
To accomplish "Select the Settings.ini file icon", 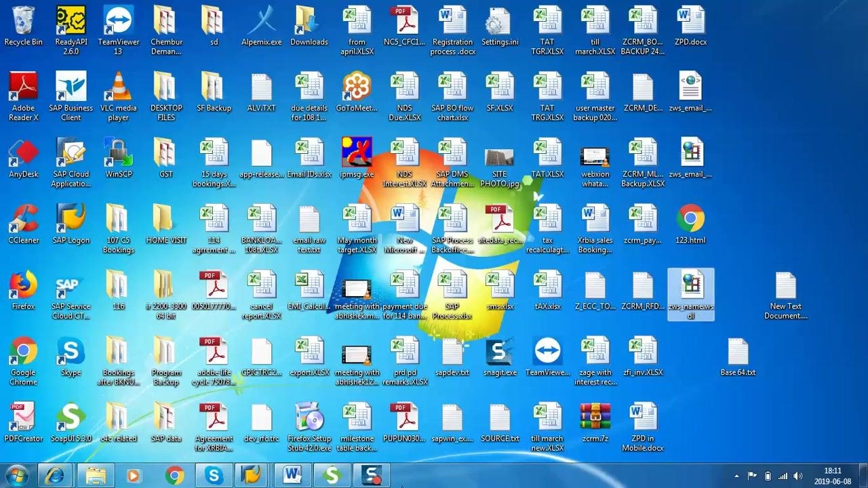I will [500, 27].
